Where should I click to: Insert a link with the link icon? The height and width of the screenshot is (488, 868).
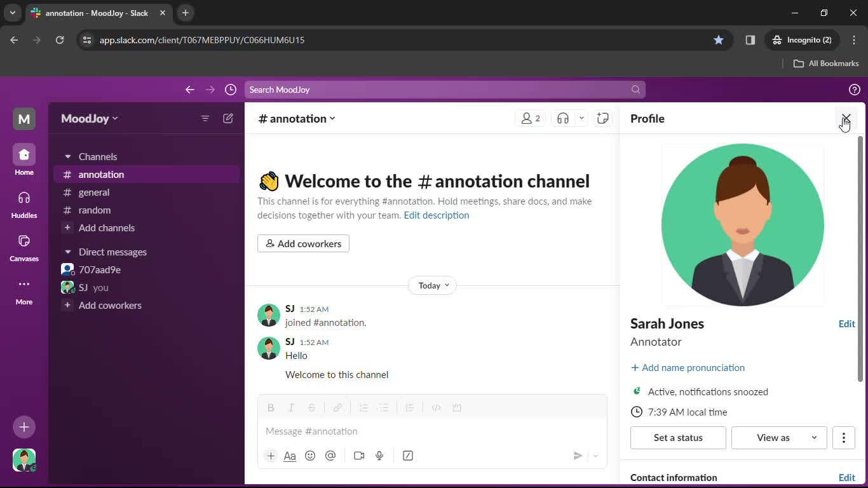(337, 408)
